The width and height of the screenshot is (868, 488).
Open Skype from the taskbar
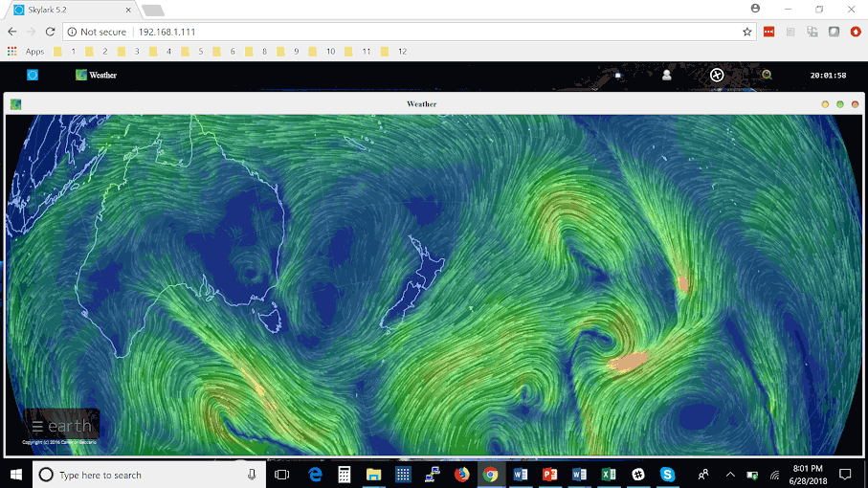(x=668, y=475)
